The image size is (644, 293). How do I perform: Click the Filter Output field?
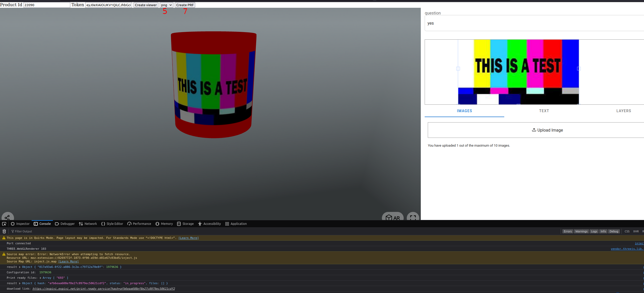click(23, 231)
